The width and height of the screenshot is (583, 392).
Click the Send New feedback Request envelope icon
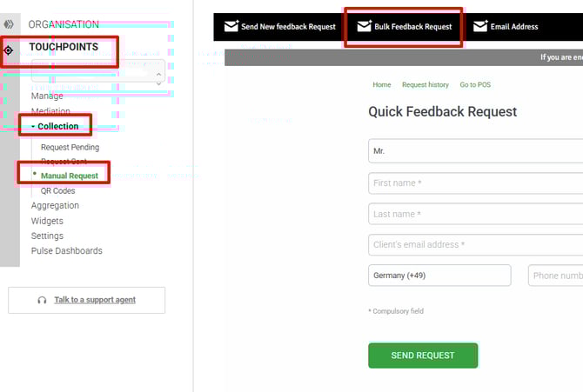[x=231, y=27]
